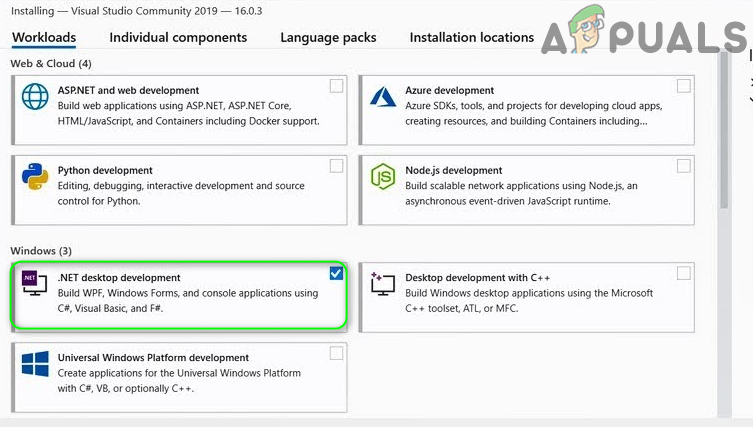Image resolution: width=753 pixels, height=427 pixels.
Task: Click the Azure development logo icon
Action: (383, 97)
